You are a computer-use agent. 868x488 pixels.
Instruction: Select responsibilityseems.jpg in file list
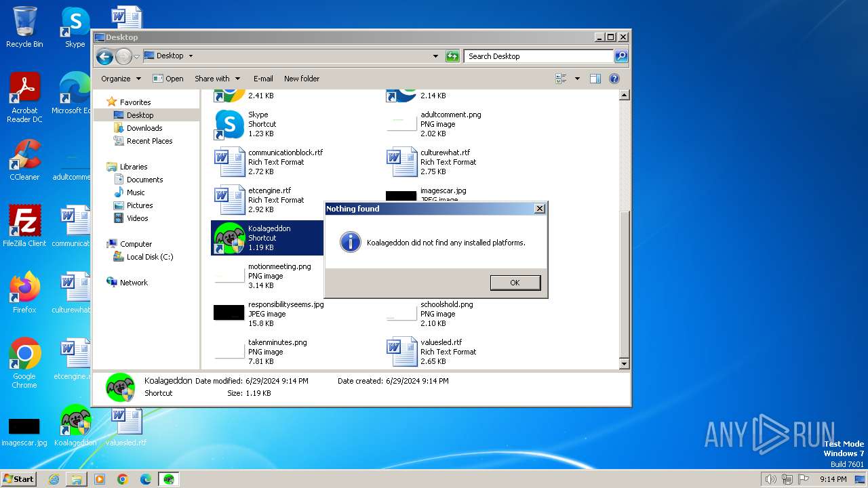(x=268, y=314)
